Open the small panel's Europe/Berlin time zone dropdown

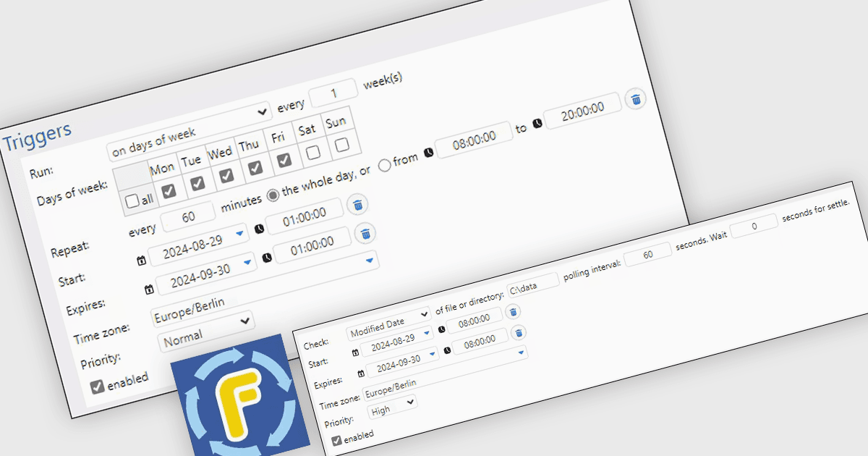pyautogui.click(x=444, y=373)
